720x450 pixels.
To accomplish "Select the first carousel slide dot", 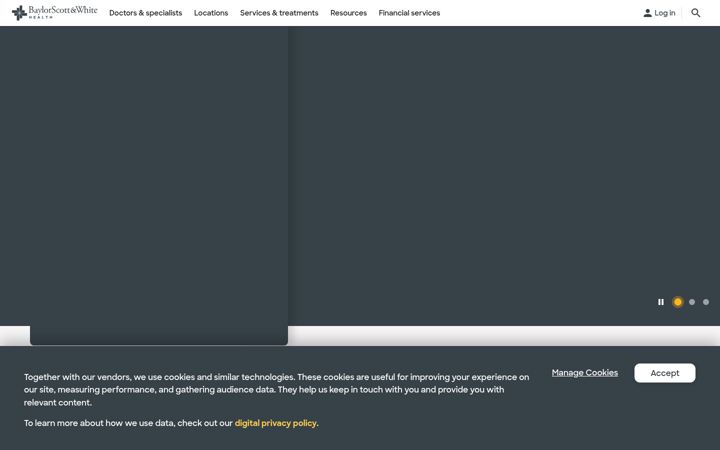I will click(678, 302).
